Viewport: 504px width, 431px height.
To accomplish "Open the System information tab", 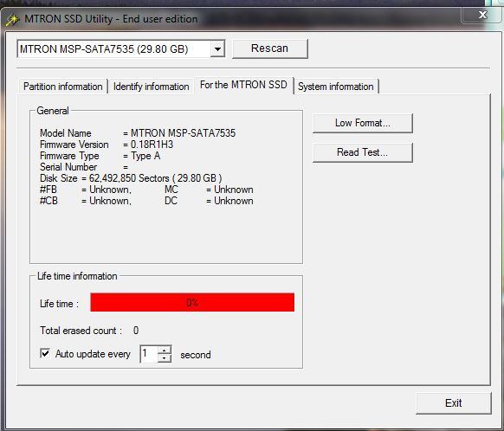I will tap(336, 87).
